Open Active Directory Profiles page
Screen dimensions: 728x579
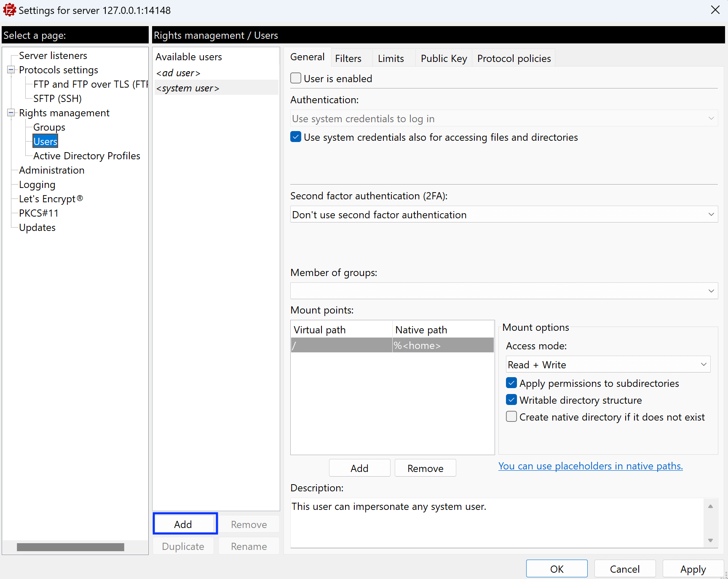(86, 156)
